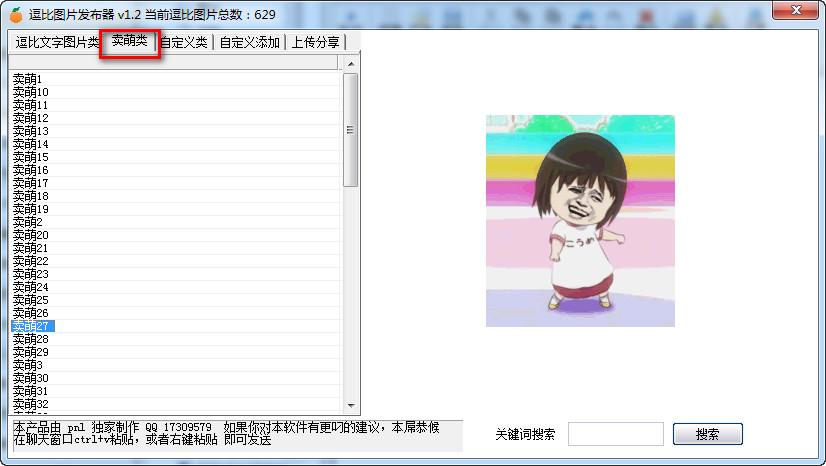This screenshot has width=826, height=466.
Task: Click the highlighted item 卖萌27
Action: point(33,326)
